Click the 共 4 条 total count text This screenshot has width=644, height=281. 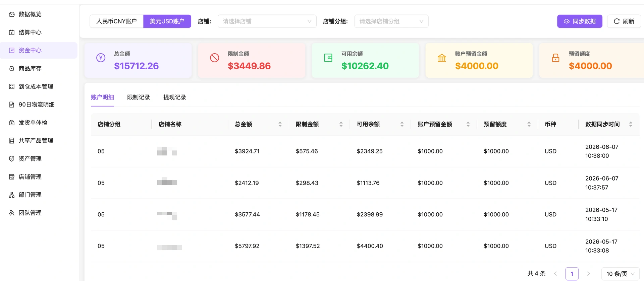point(536,274)
